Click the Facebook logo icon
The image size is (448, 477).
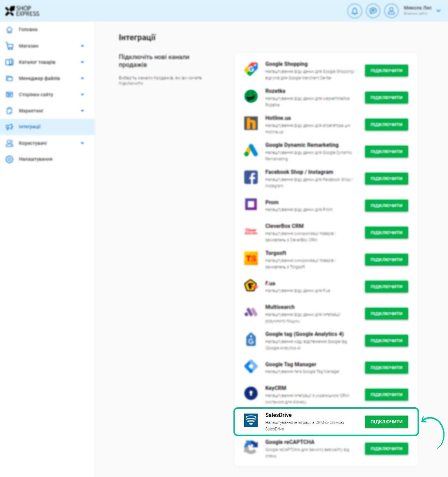251,177
